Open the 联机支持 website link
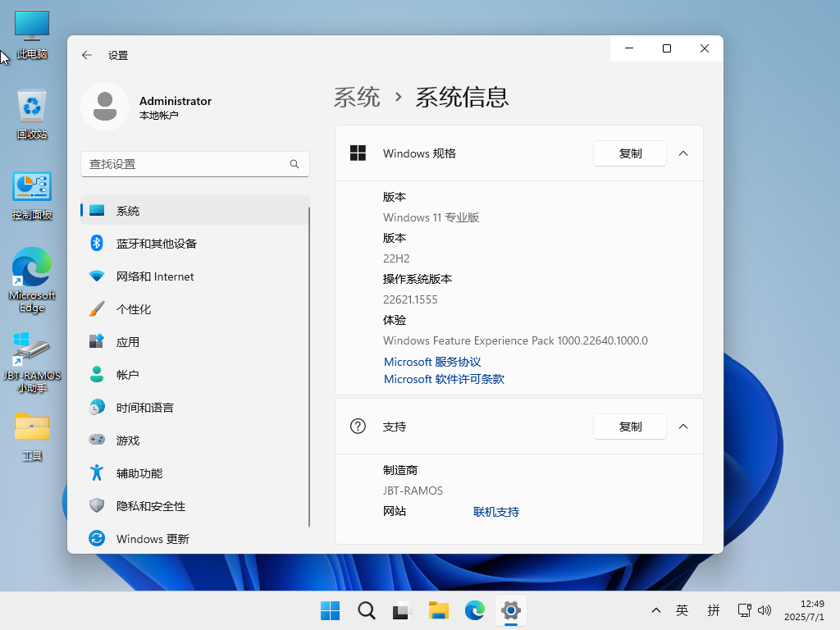Image resolution: width=840 pixels, height=630 pixels. click(x=496, y=512)
